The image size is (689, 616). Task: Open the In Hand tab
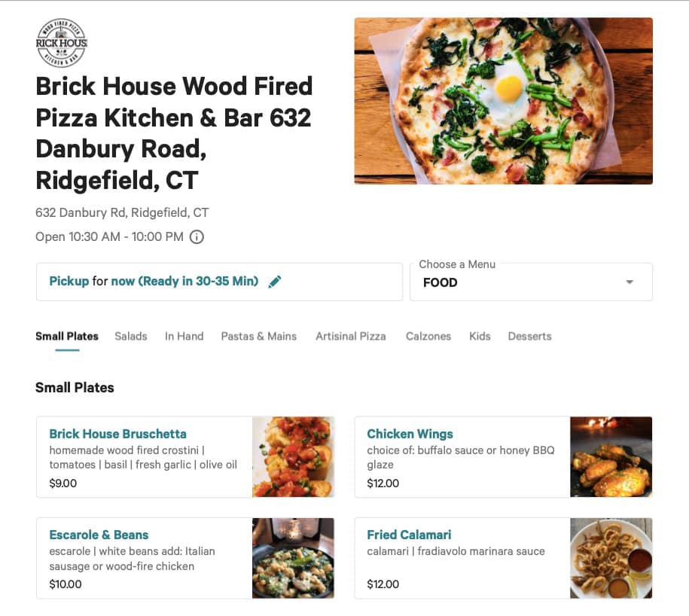[x=184, y=337]
